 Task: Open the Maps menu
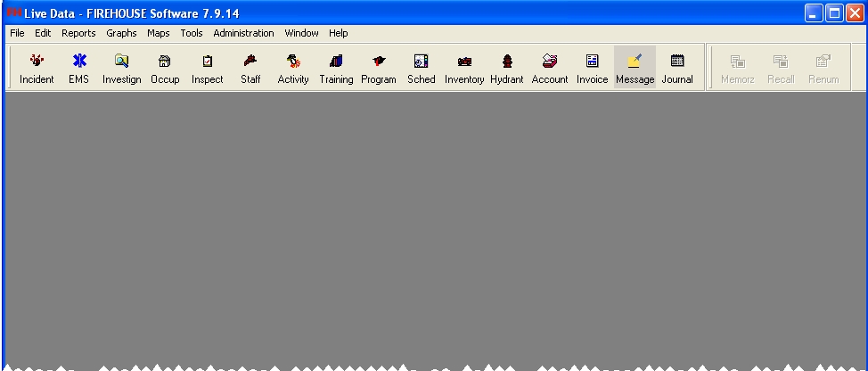pos(159,33)
